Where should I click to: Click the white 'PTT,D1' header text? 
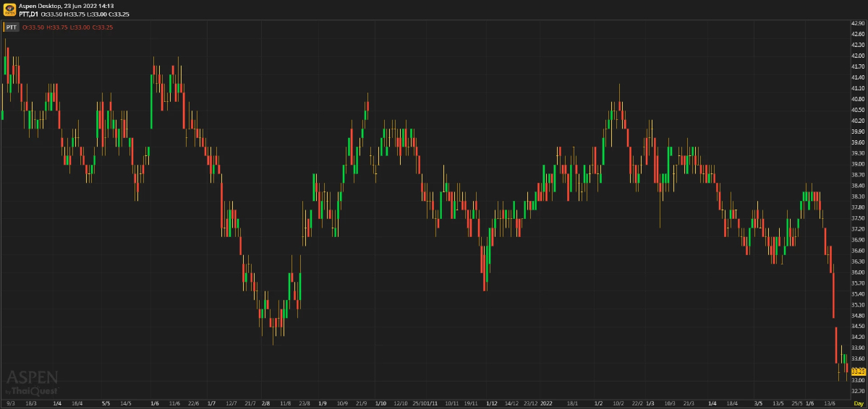coord(29,14)
